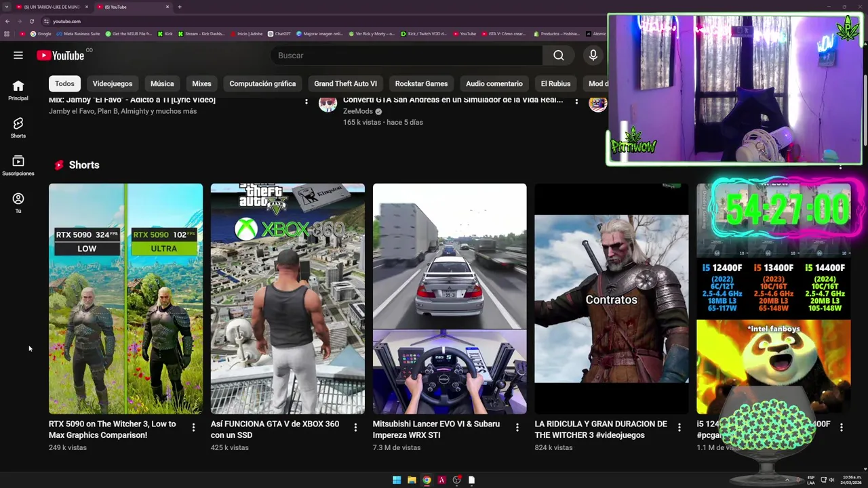Open options for RTX 5090 Witcher short
The height and width of the screenshot is (488, 868).
pyautogui.click(x=193, y=427)
